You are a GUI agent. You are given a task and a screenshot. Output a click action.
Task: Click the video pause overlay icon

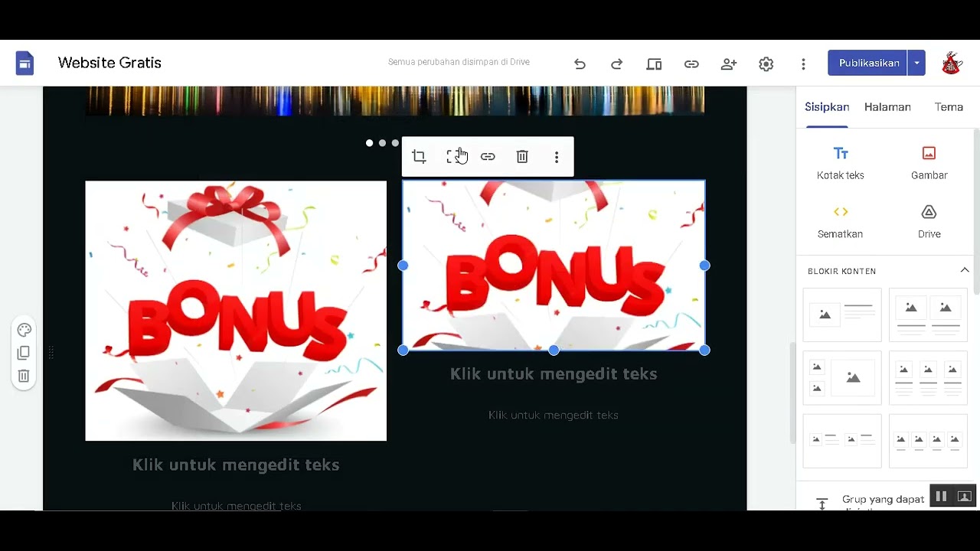(941, 497)
